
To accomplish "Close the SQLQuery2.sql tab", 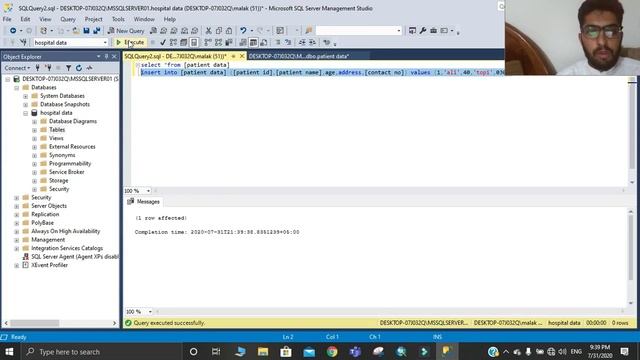I will [x=242, y=56].
